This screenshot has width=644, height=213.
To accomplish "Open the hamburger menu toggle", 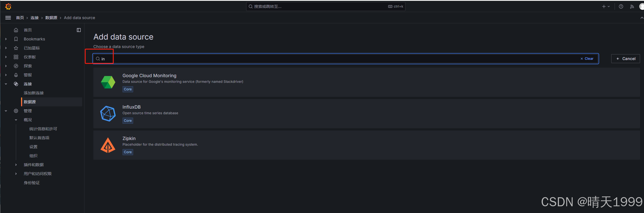I will click(8, 18).
